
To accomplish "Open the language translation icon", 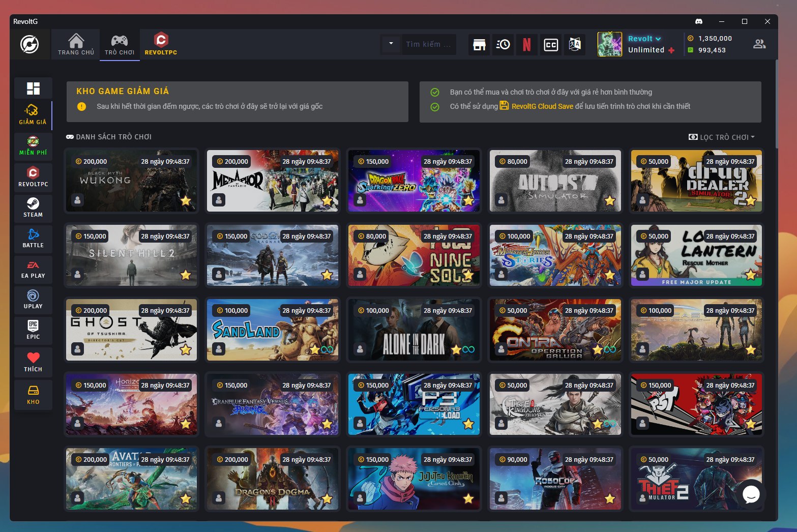I will (575, 45).
